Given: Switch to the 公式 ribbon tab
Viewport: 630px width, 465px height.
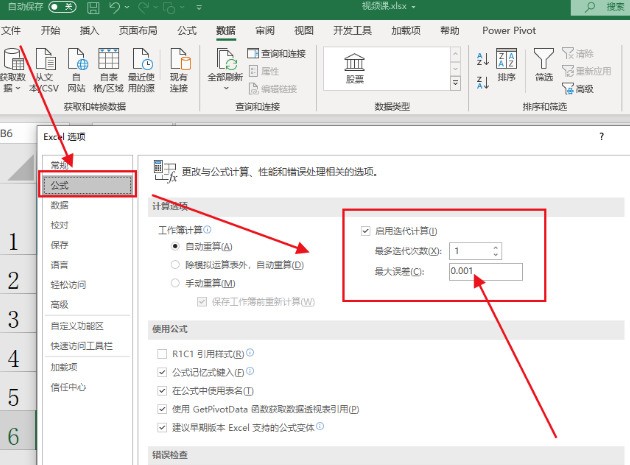Looking at the screenshot, I should point(187,31).
